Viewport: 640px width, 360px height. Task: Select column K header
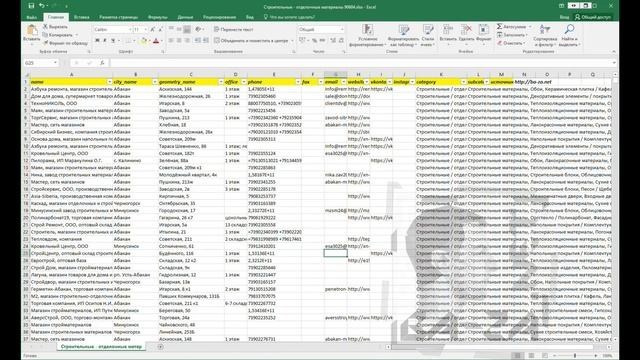point(441,74)
